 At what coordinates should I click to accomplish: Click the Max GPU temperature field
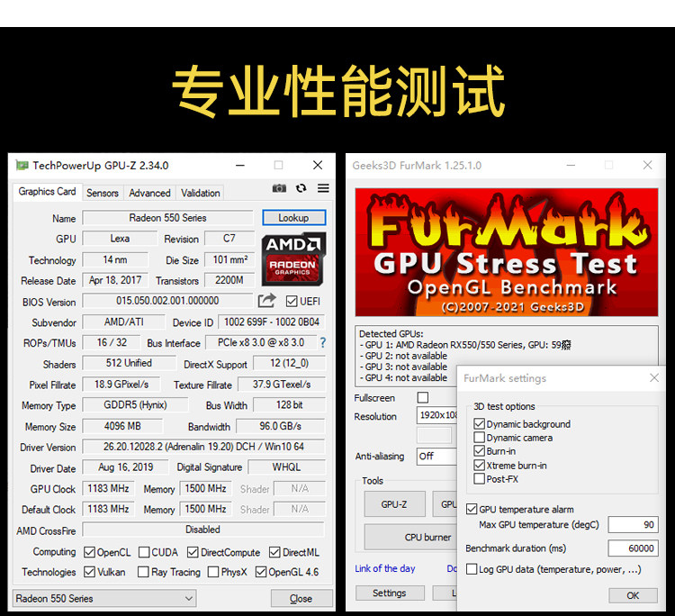(633, 524)
